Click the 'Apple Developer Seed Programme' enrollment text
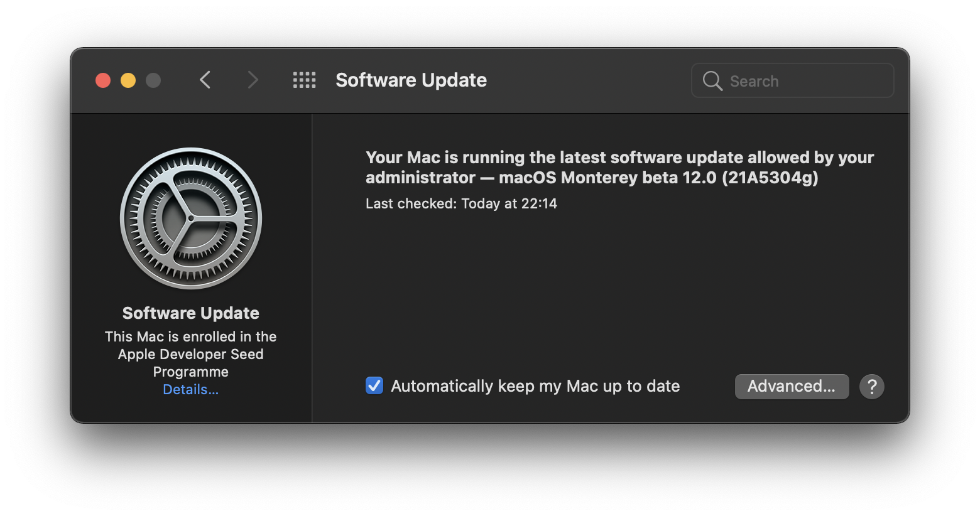Image resolution: width=980 pixels, height=516 pixels. pos(191,363)
